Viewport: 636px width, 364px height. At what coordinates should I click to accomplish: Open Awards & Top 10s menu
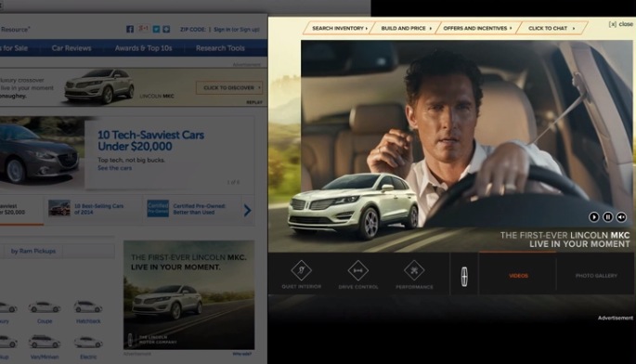[x=144, y=48]
